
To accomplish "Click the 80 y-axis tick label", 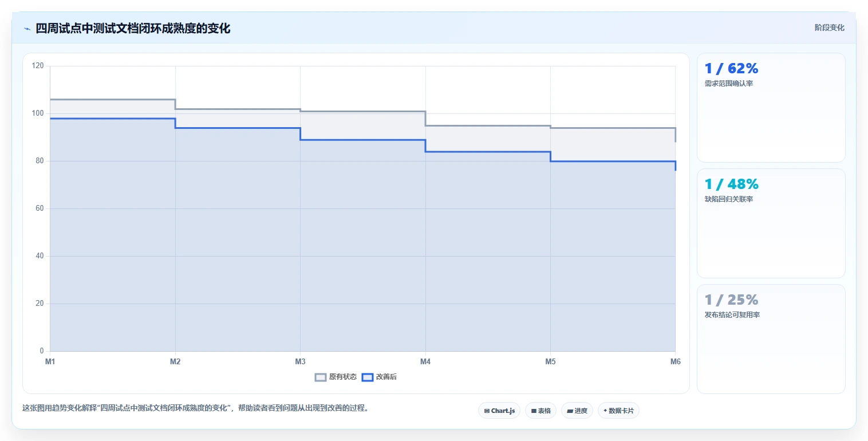I will coord(40,161).
